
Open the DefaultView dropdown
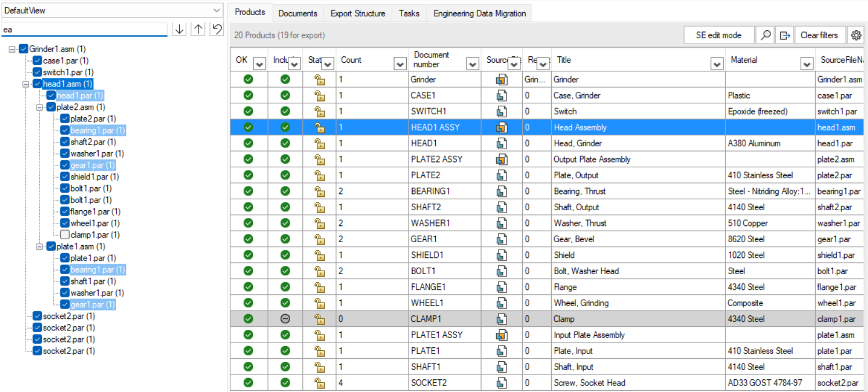coord(217,10)
